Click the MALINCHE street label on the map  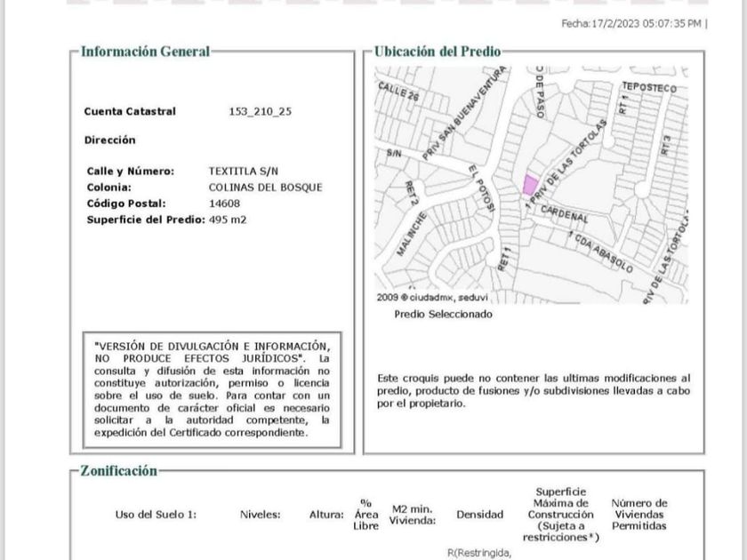pyautogui.click(x=412, y=235)
